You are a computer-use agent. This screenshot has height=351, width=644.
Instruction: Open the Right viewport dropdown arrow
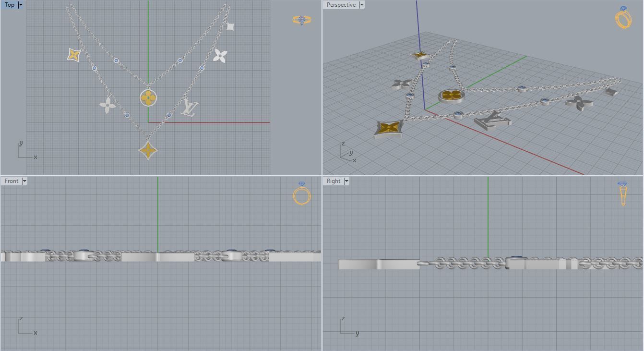tap(346, 181)
